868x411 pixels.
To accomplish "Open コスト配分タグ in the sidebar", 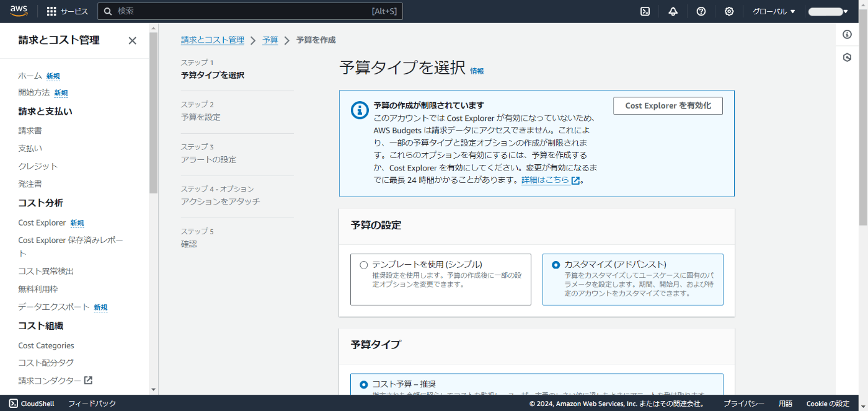I will 46,363.
